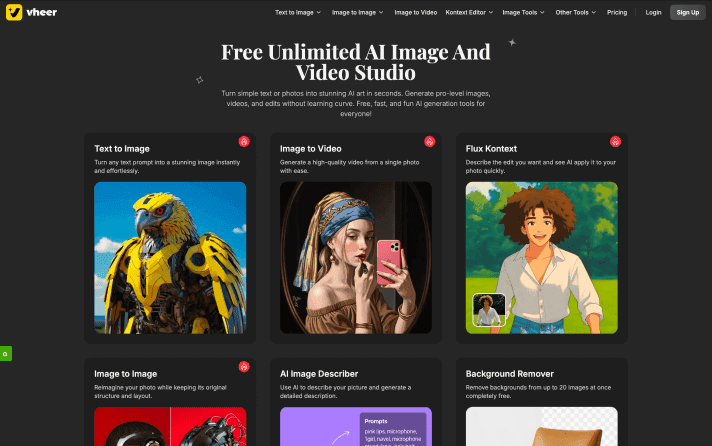Click the robotic eagle thumbnail

tap(170, 258)
